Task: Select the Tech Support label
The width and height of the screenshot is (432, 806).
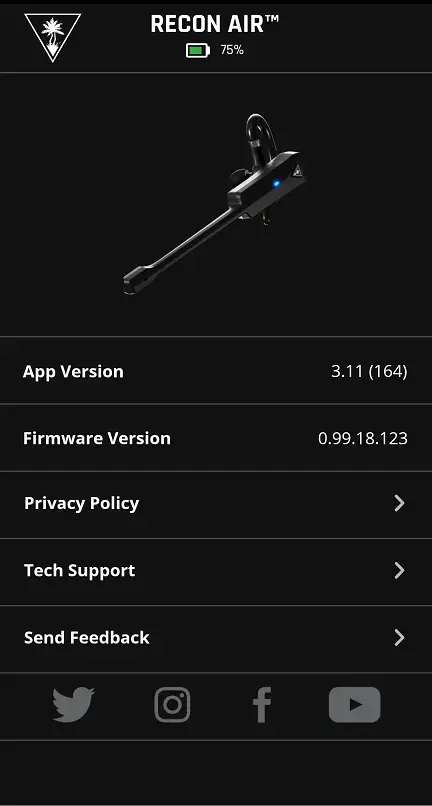Action: 80,571
